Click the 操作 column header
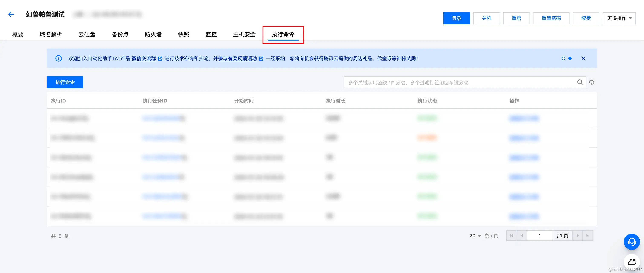This screenshot has width=644, height=273. 514,101
